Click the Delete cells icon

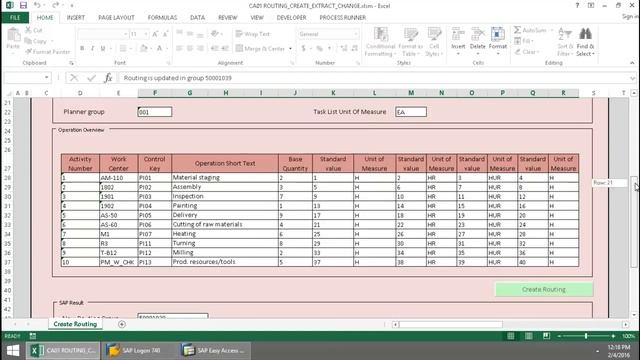pos(478,34)
